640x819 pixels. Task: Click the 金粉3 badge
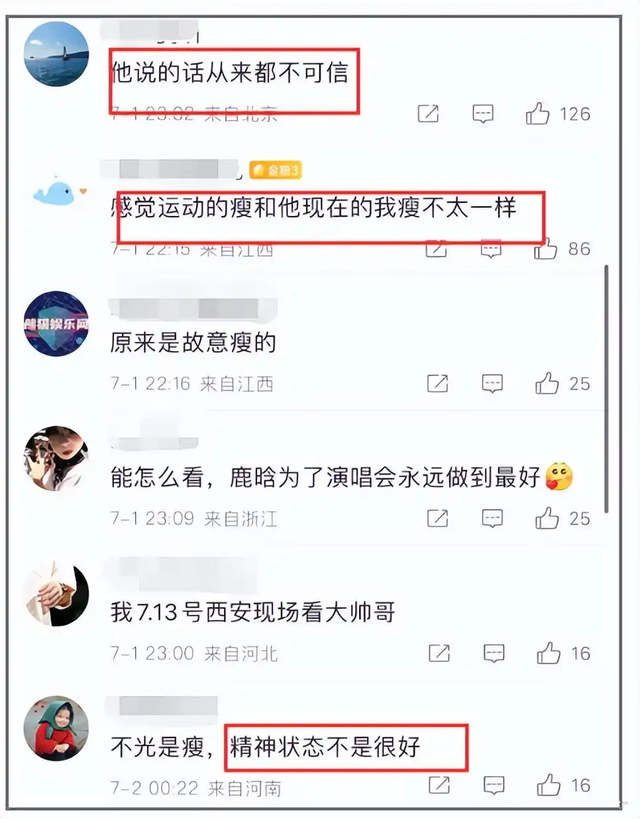(275, 170)
